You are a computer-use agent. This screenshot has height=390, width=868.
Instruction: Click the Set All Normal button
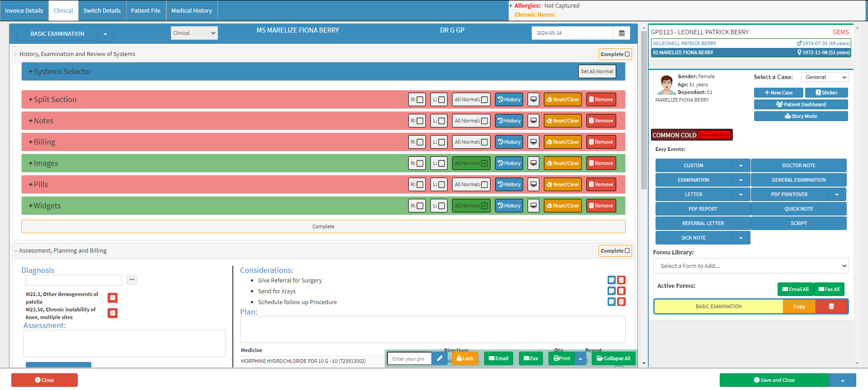pos(597,71)
